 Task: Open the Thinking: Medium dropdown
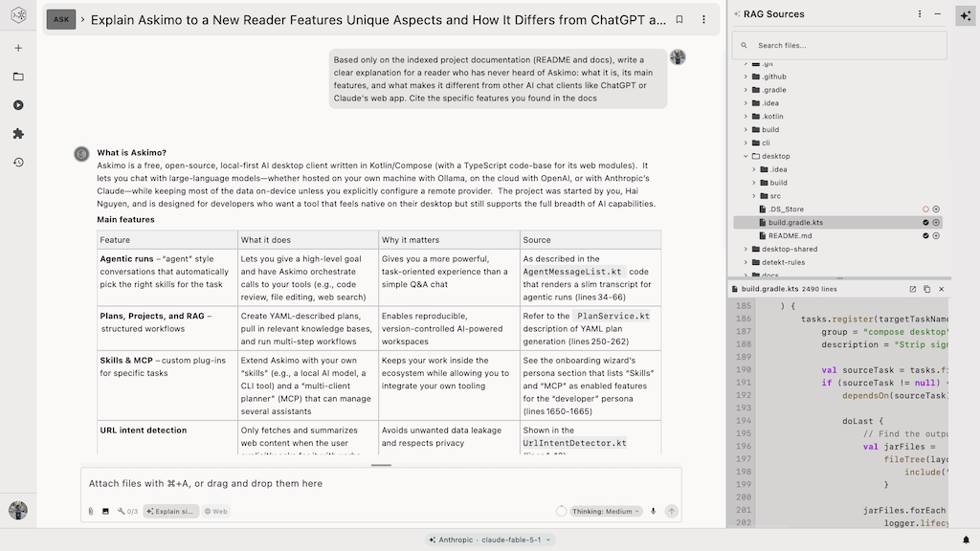(x=606, y=511)
